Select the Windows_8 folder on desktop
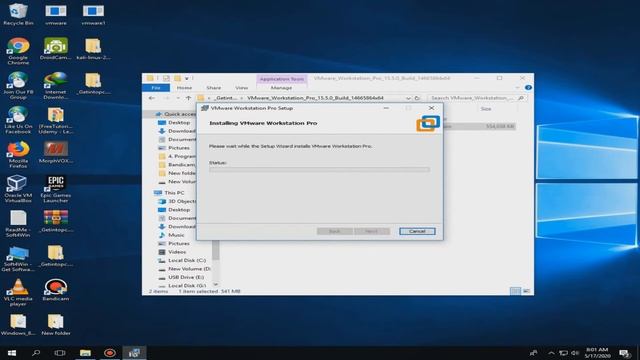The image size is (640, 360). click(18, 325)
